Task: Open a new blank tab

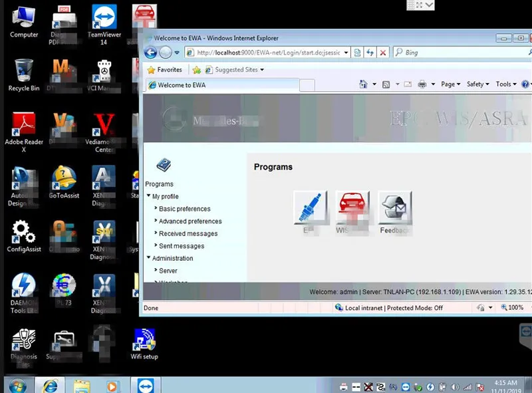Action: tap(307, 85)
